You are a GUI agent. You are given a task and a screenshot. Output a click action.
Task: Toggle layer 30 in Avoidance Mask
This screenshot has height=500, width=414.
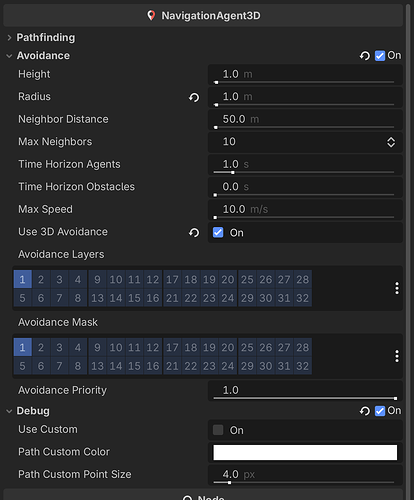266,366
